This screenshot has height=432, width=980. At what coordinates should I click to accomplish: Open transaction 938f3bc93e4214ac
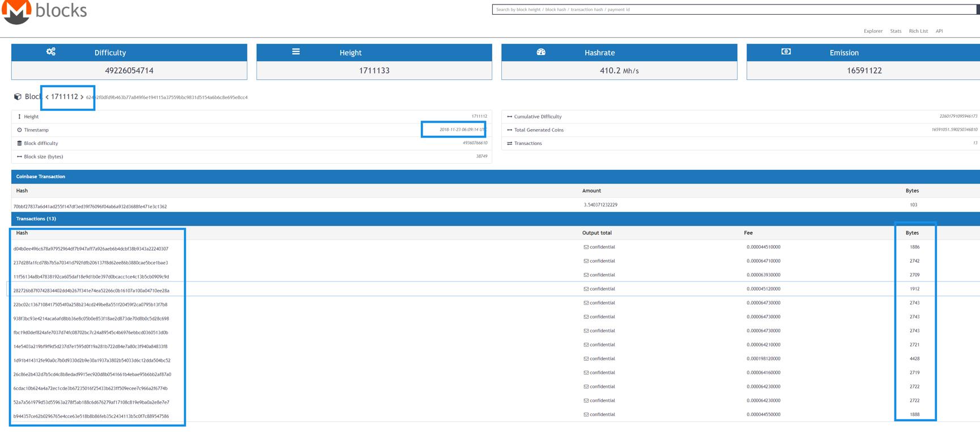pyautogui.click(x=91, y=319)
